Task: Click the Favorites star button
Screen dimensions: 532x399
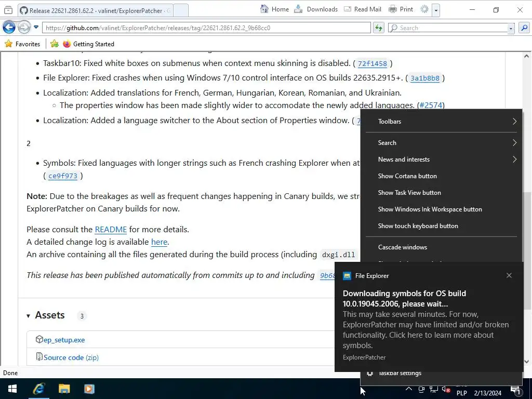Action: click(22, 44)
